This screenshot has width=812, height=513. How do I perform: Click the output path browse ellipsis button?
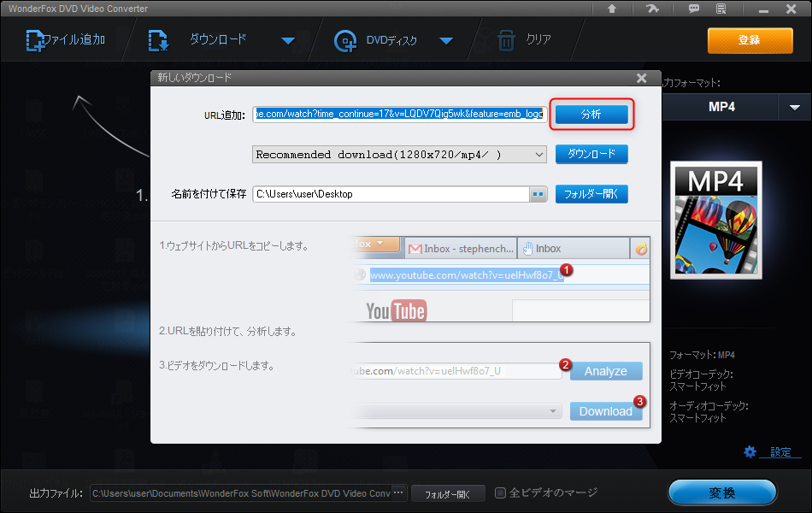[x=398, y=492]
